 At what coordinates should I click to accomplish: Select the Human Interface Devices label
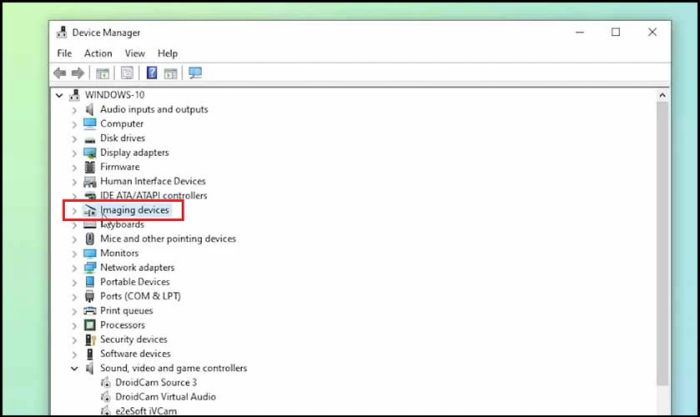153,181
